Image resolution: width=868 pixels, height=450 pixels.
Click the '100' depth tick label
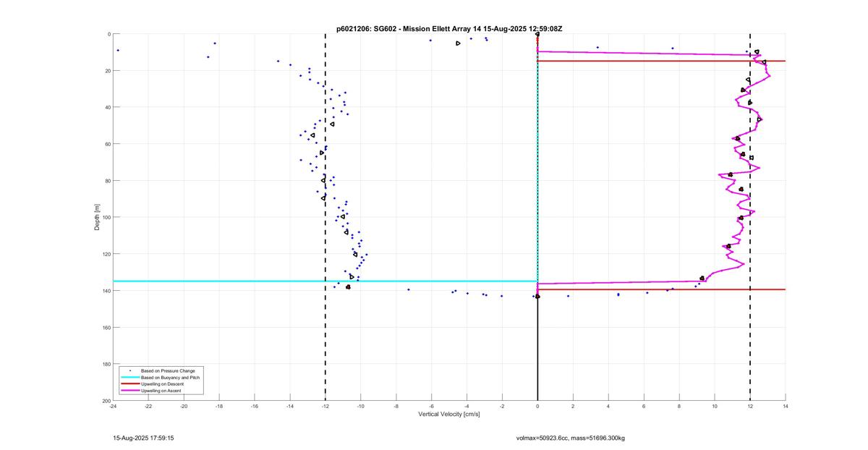106,217
